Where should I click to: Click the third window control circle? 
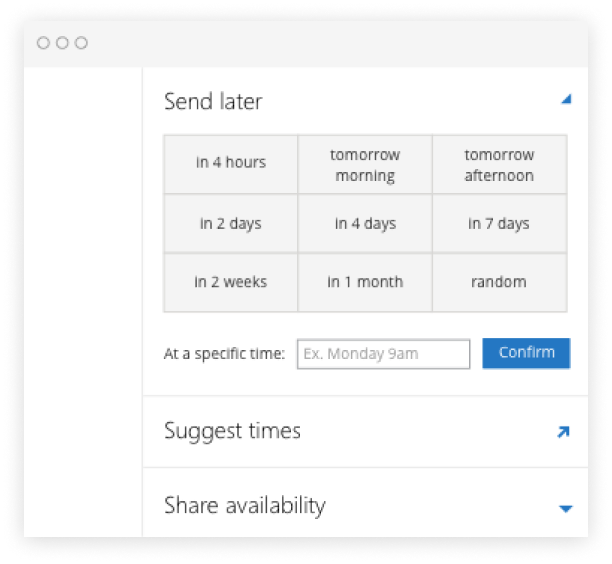coord(81,43)
